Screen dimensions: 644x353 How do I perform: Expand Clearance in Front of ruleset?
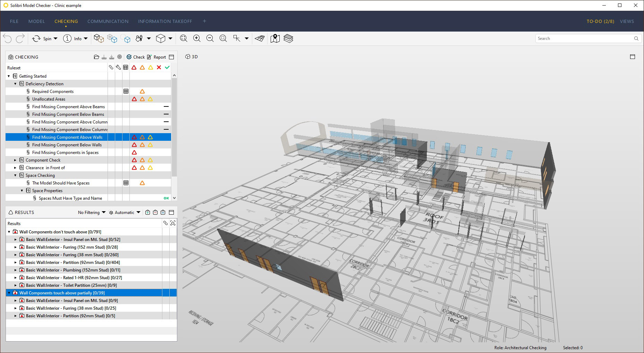point(15,168)
